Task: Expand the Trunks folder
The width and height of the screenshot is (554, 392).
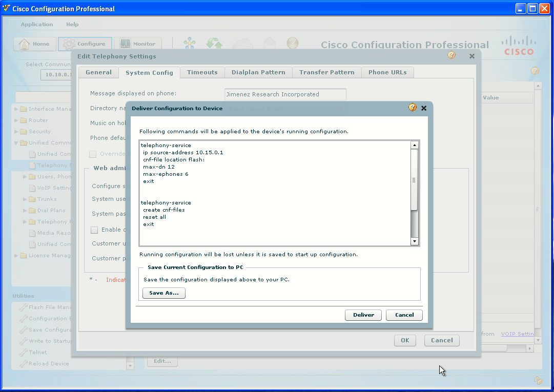Action: pos(25,199)
